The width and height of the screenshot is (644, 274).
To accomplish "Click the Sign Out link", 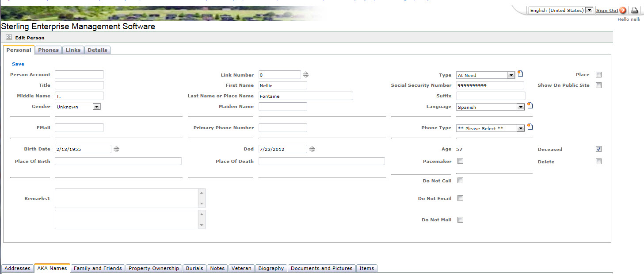I will point(607,11).
